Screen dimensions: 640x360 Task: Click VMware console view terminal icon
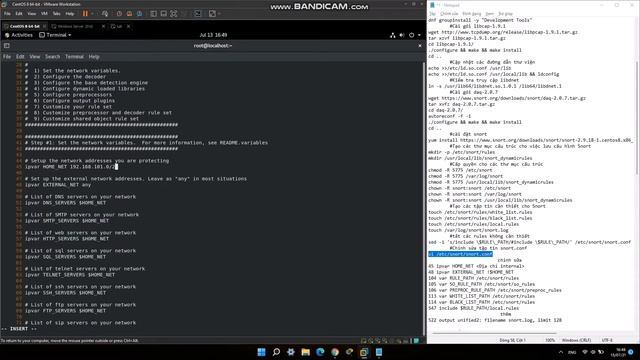tap(198, 13)
